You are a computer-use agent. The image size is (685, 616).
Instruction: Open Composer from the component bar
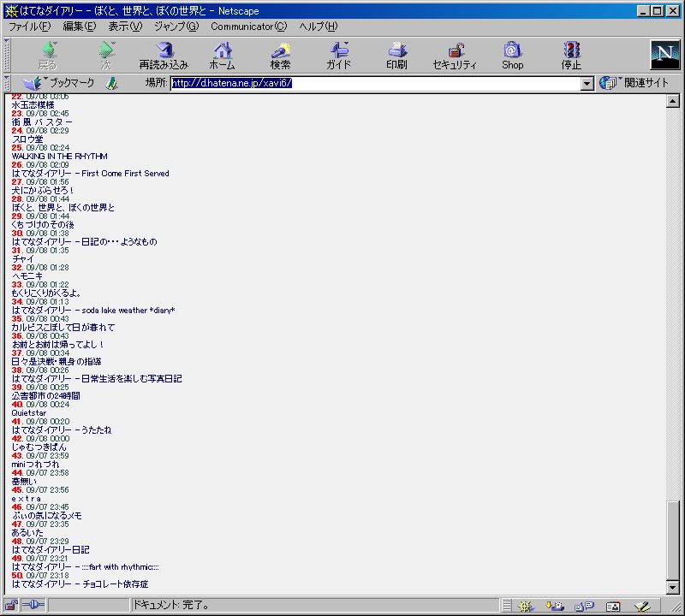pos(642,606)
